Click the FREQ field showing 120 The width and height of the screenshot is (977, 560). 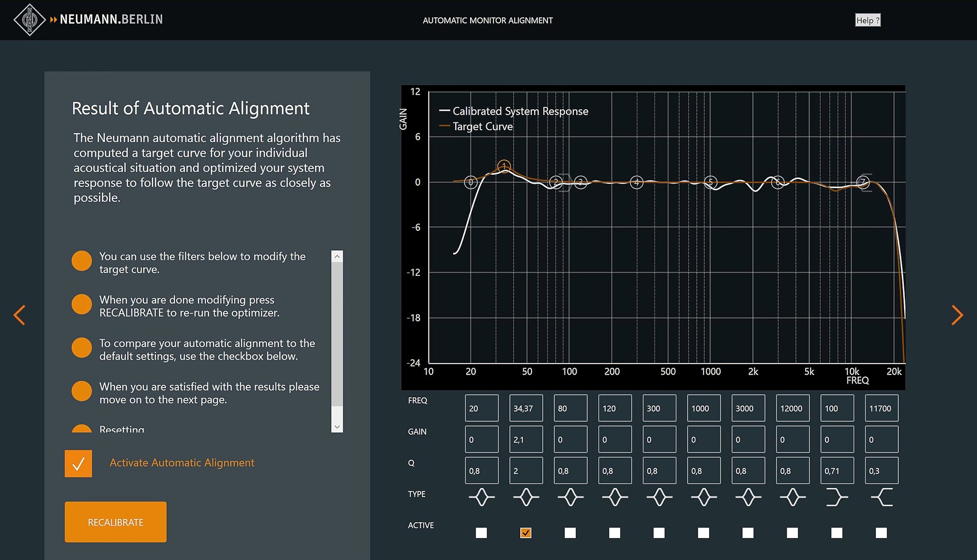pyautogui.click(x=615, y=408)
